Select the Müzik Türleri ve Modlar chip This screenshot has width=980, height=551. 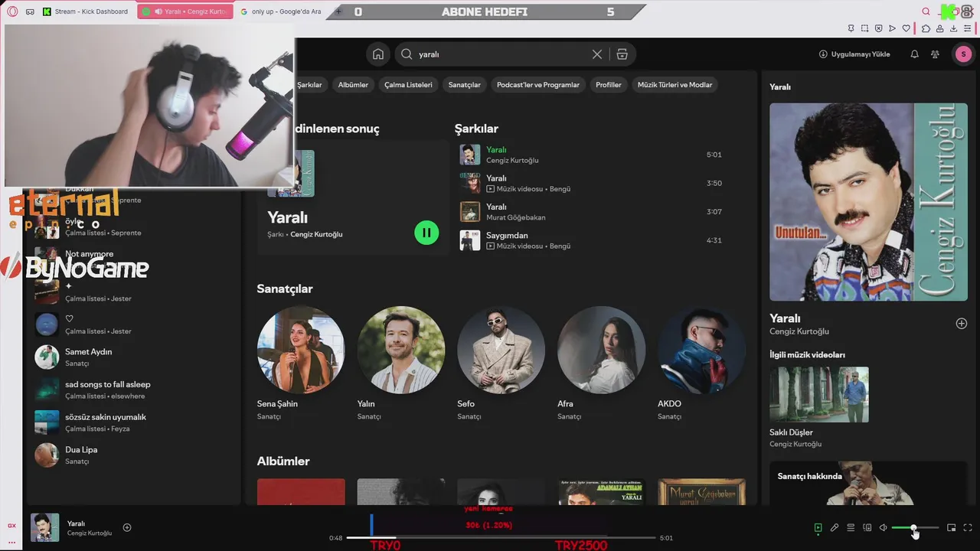(675, 85)
